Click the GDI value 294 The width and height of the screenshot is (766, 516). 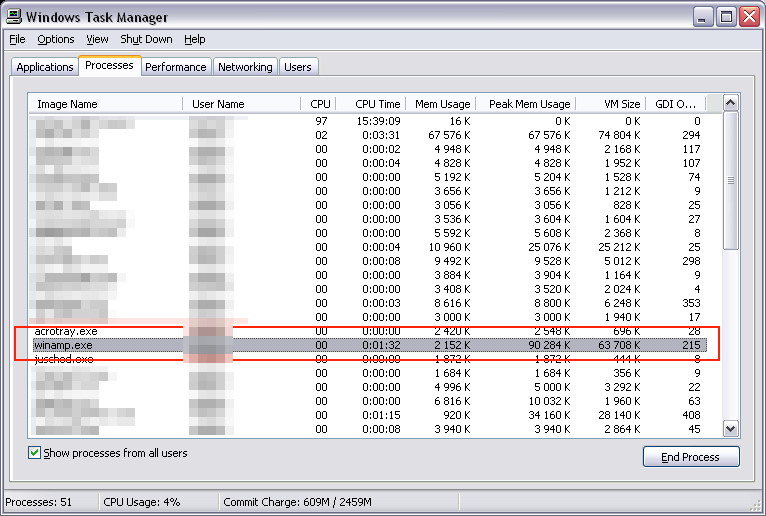pos(691,135)
